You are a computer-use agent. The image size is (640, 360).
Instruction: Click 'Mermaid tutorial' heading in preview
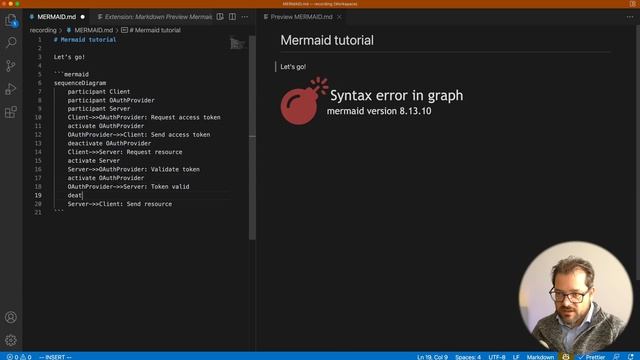pyautogui.click(x=327, y=40)
